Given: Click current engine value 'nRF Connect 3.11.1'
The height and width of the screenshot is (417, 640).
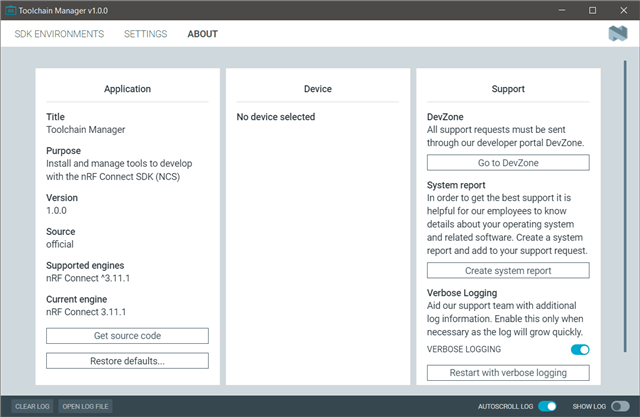Looking at the screenshot, I should tap(86, 312).
